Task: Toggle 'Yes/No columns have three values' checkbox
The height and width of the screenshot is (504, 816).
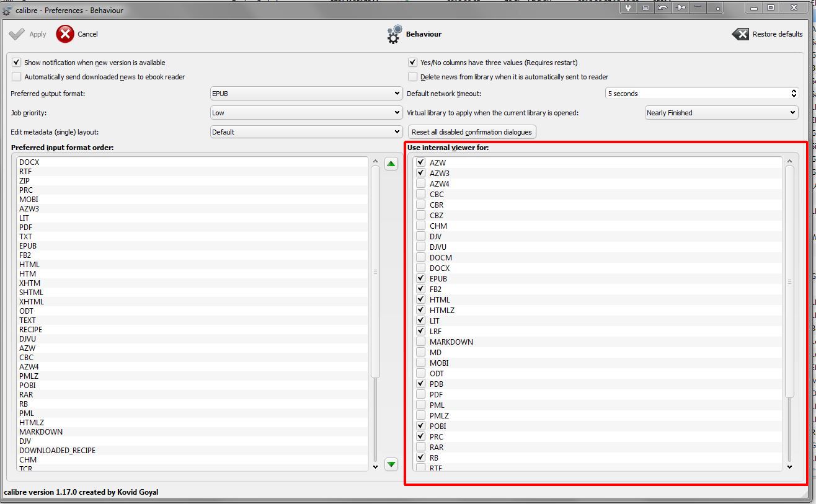Action: click(x=413, y=63)
